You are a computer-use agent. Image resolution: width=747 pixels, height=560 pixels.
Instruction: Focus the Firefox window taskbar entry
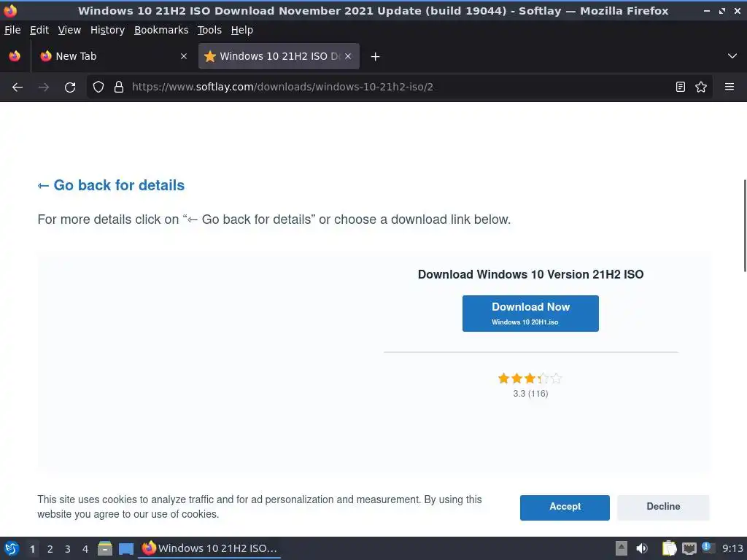click(x=209, y=548)
